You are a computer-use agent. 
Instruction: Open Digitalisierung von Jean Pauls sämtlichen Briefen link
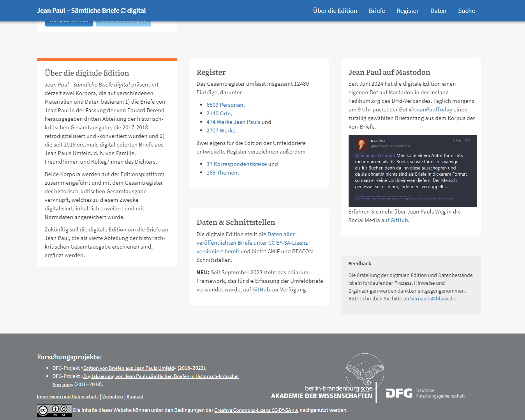pyautogui.click(x=146, y=380)
